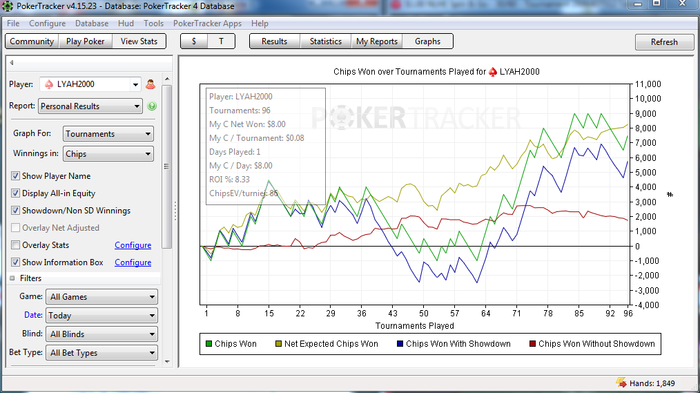Click the green status icon next to Report
Viewport: 700px width, 393px height.
(x=152, y=106)
